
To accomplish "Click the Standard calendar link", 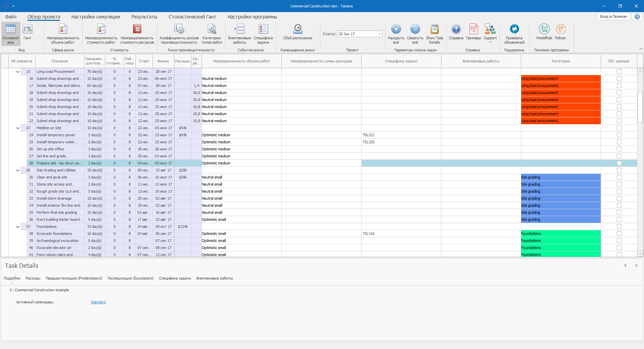I will point(98,302).
